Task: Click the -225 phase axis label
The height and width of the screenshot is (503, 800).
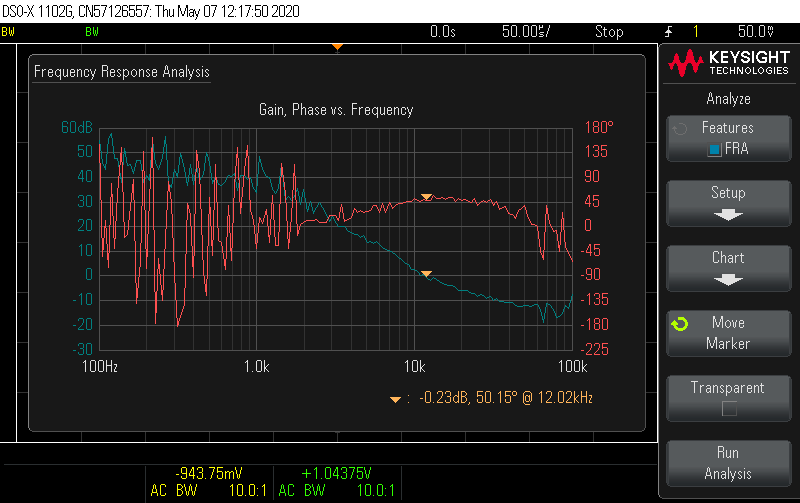Action: pyautogui.click(x=595, y=349)
